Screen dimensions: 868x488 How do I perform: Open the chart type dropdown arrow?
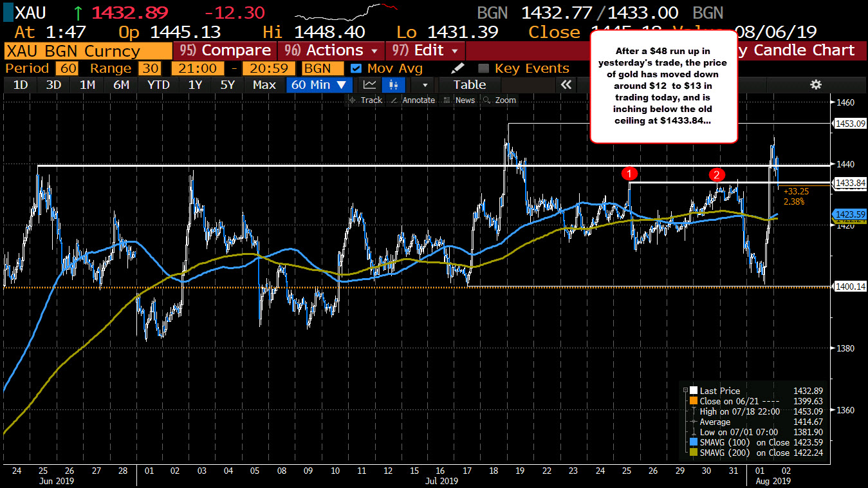pos(424,84)
